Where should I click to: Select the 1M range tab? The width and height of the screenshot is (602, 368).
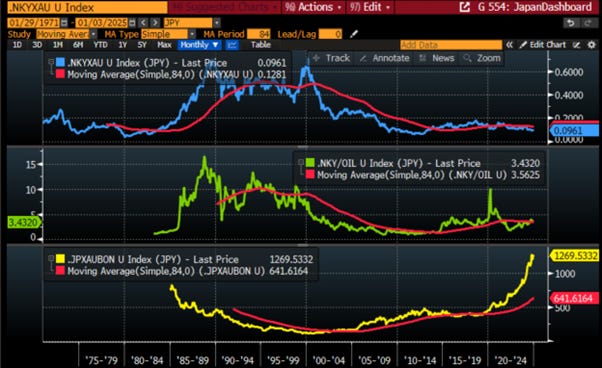(x=58, y=45)
